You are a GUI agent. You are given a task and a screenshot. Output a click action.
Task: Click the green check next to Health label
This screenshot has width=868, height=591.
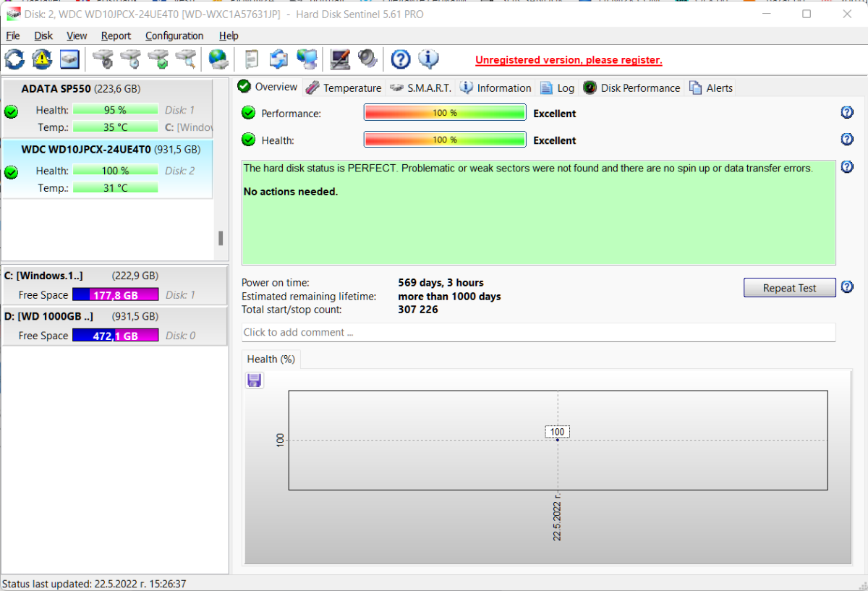point(248,140)
